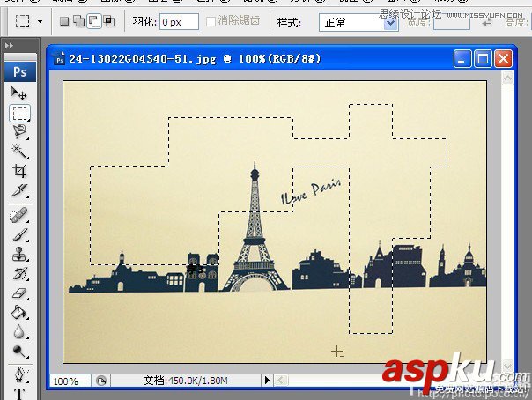Image resolution: width=532 pixels, height=400 pixels.
Task: Click the horizontal scrollbar left arrow
Action: (x=281, y=381)
